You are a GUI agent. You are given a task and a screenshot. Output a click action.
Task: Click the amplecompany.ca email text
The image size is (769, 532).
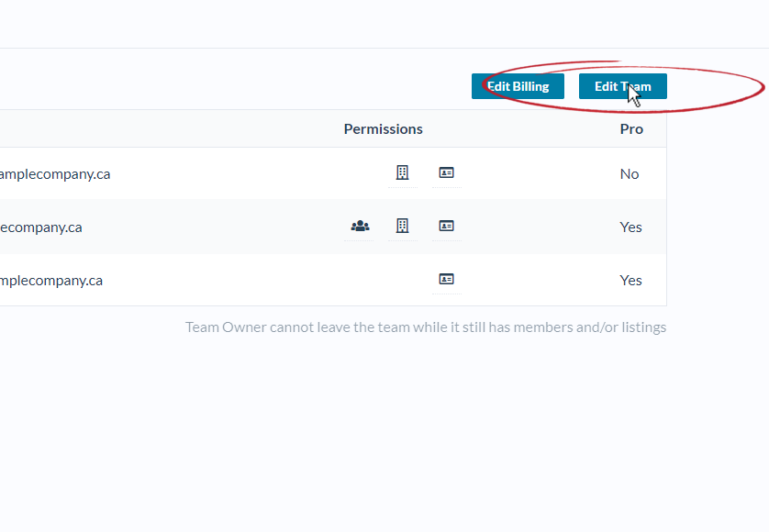(55, 174)
